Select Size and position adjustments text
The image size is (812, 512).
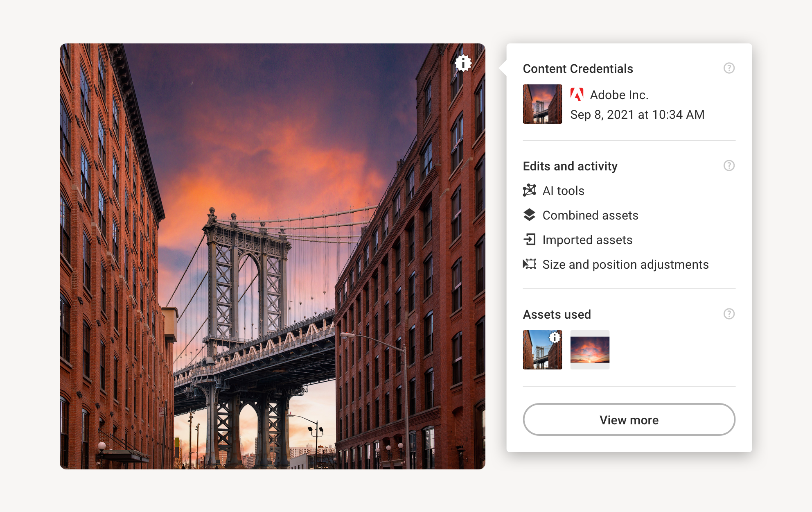[x=625, y=265]
